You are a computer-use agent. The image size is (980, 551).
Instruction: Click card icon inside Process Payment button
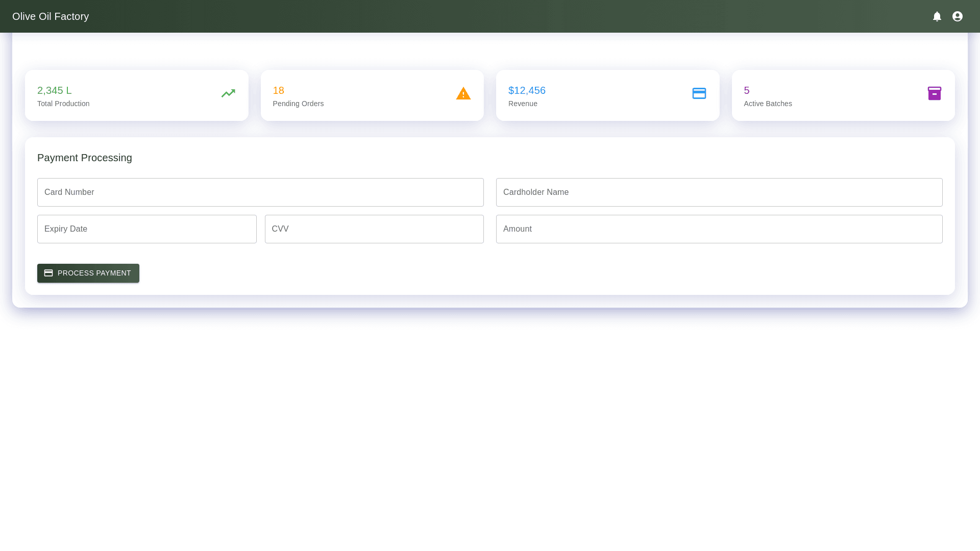point(48,273)
